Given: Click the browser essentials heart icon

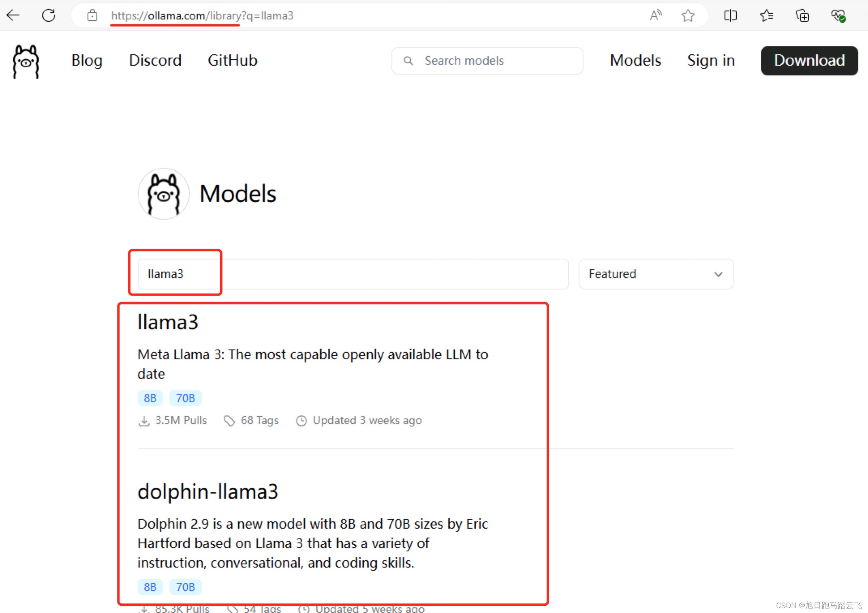Looking at the screenshot, I should click(x=838, y=15).
